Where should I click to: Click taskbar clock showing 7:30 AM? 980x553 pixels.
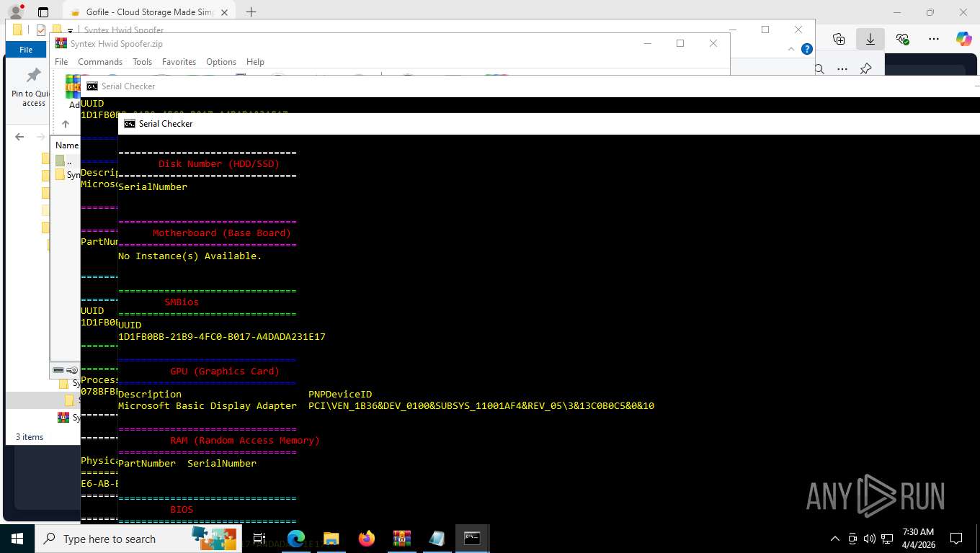coord(918,539)
